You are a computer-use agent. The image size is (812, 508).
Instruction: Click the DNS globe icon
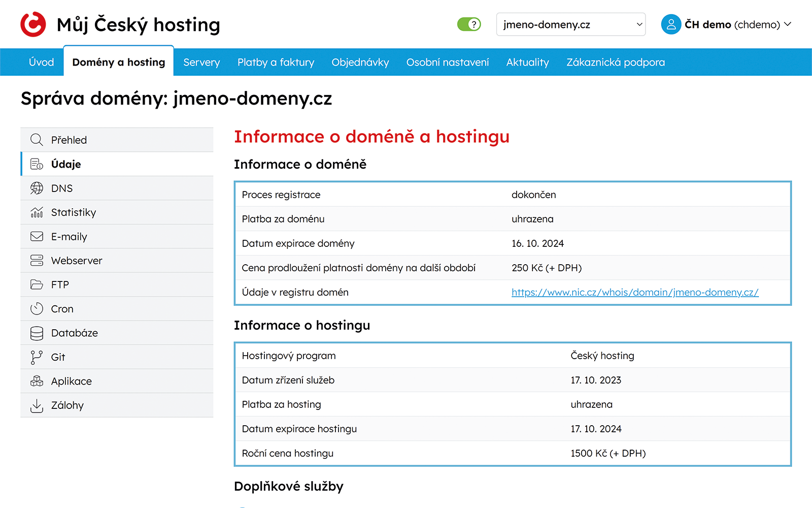pyautogui.click(x=37, y=188)
